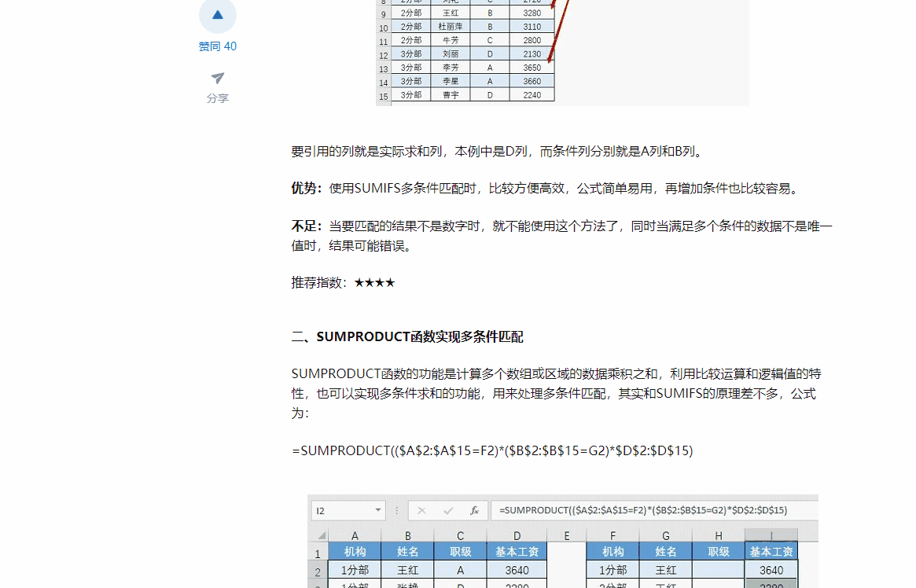Image resolution: width=916 pixels, height=588 pixels.
Task: Select column D header labeled 基本工资
Action: [517, 551]
